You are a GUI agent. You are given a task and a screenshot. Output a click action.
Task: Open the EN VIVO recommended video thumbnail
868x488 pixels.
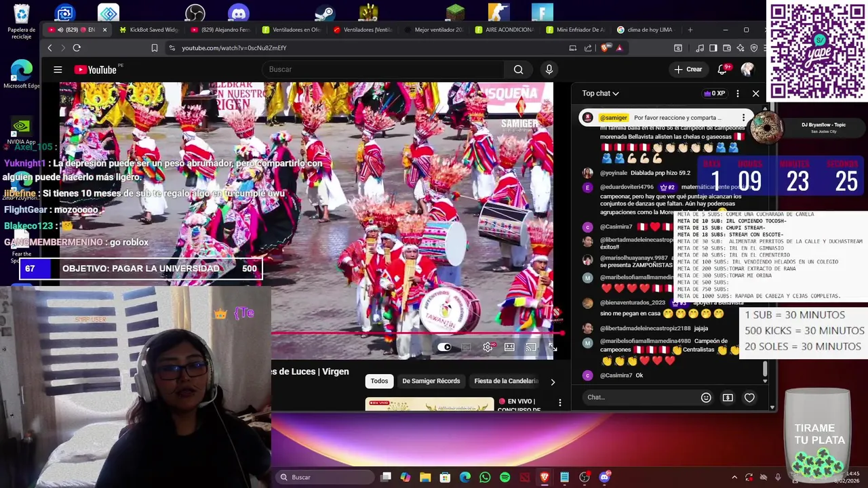click(x=429, y=404)
